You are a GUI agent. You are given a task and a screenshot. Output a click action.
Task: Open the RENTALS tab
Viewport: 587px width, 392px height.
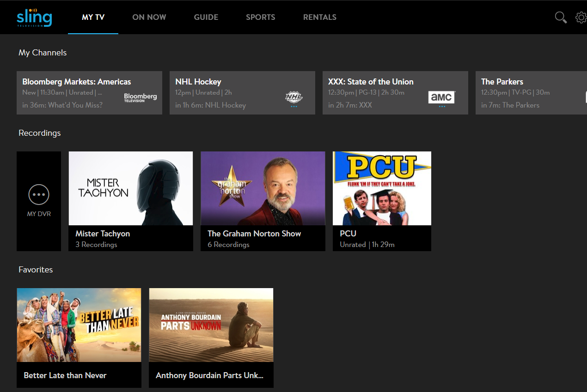(320, 18)
